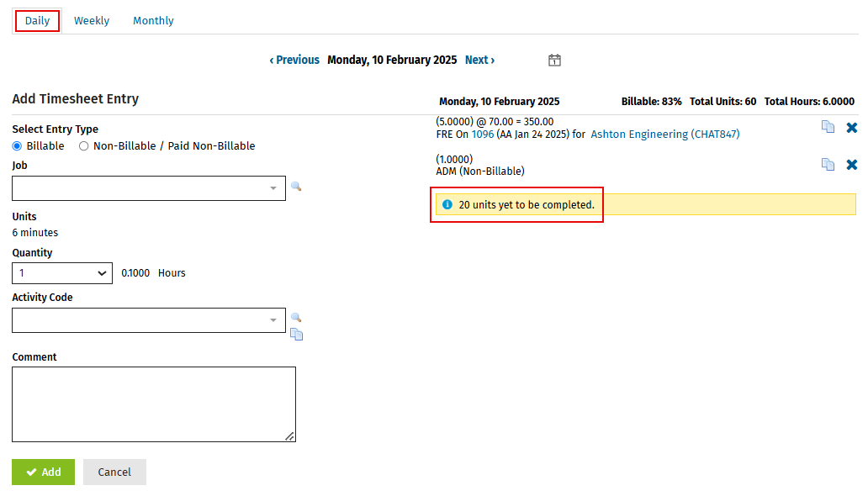The height and width of the screenshot is (496, 868).
Task: Click the Comment box resize handle
Action: (x=289, y=436)
